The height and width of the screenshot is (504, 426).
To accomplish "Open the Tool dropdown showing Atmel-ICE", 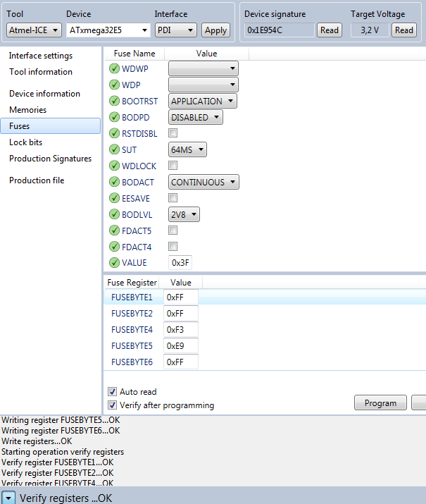I will point(34,30).
